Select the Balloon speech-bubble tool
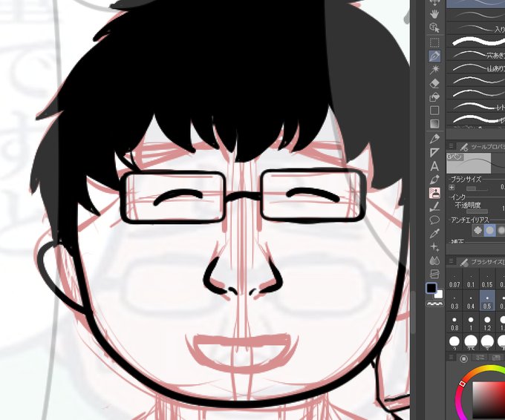 [434, 220]
